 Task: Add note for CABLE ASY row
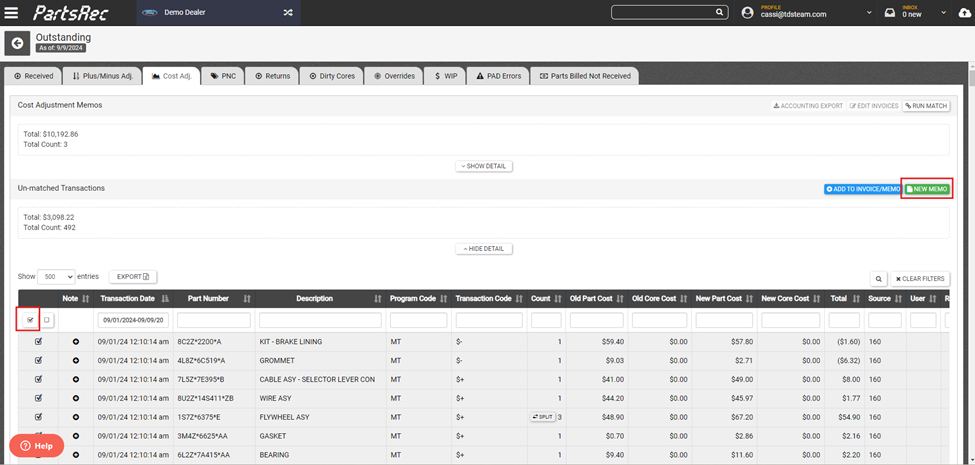(x=76, y=379)
